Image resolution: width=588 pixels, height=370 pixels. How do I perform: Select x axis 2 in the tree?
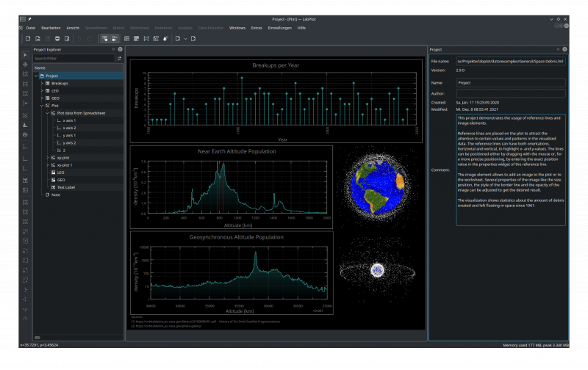coord(69,128)
